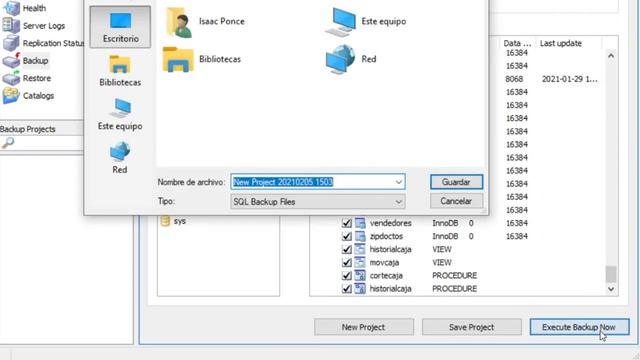Click the table list scrollbar thumb
640x360 pixels.
click(611, 274)
